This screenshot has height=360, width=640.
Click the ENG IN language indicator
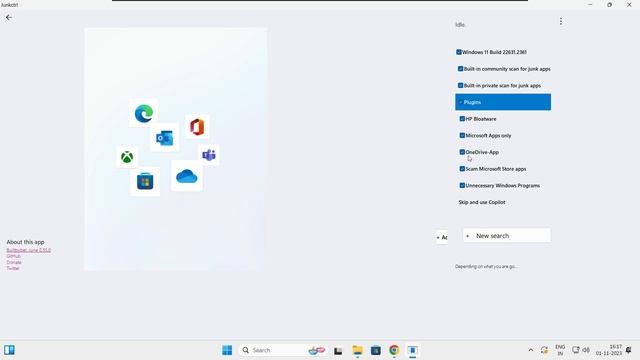[x=560, y=350]
